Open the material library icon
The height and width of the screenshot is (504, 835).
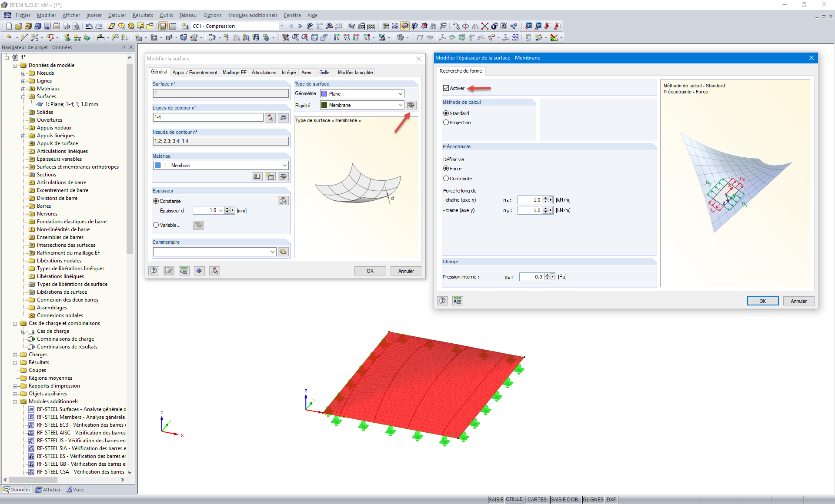tap(257, 176)
